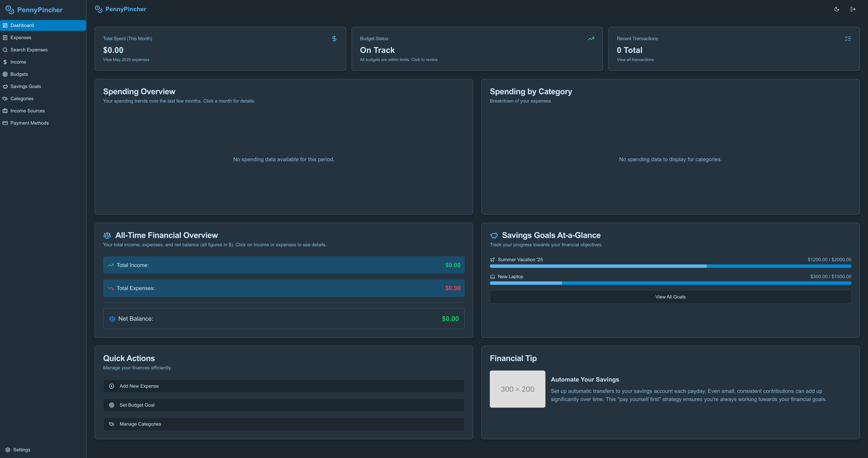Screen dimensions: 868x458
Task: Open Categories page via its label
Action: point(22,99)
